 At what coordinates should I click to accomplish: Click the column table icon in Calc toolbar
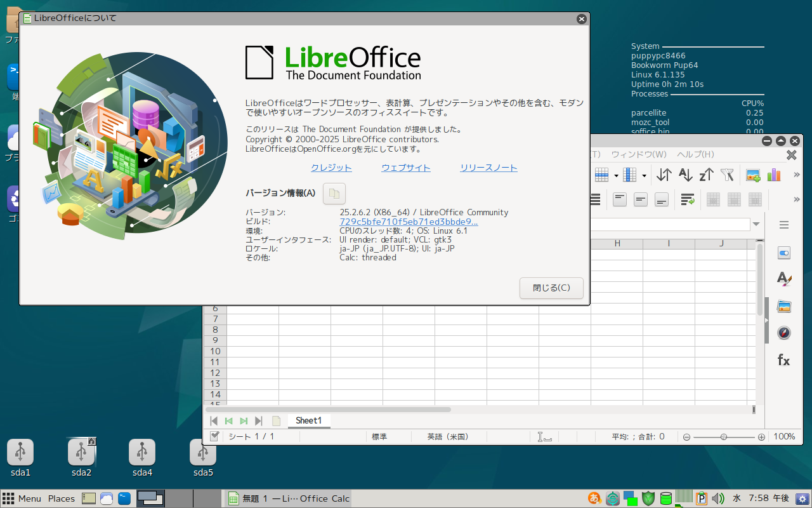pos(629,175)
